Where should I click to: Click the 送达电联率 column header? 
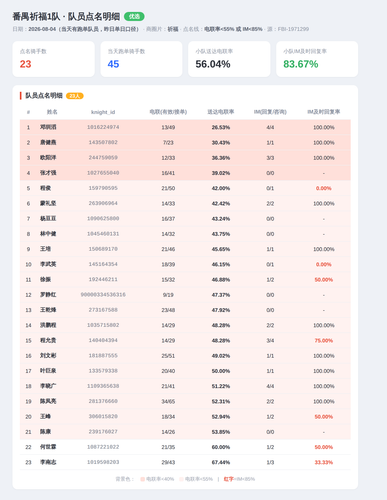(221, 112)
